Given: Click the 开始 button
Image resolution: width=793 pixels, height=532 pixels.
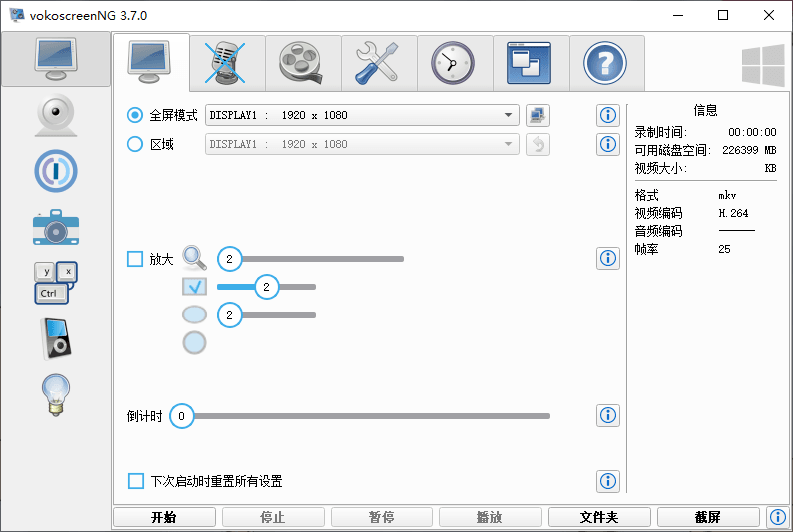Looking at the screenshot, I should pos(164,517).
